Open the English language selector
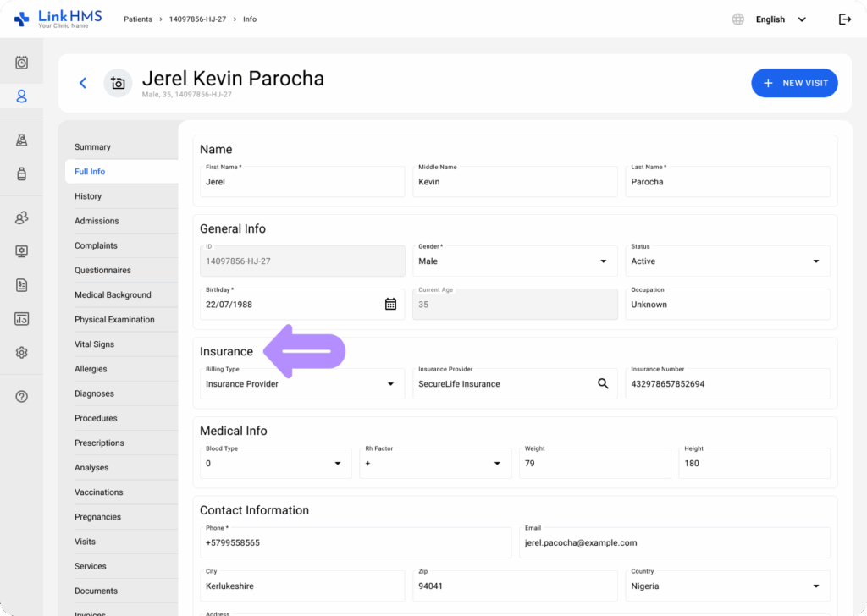The image size is (867, 616). click(x=779, y=19)
